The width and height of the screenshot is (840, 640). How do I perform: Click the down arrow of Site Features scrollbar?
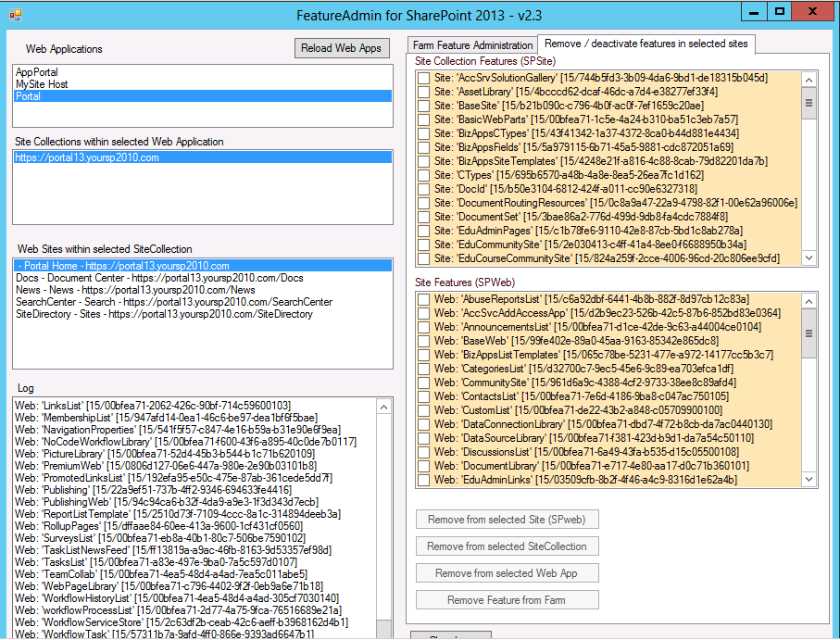[809, 480]
